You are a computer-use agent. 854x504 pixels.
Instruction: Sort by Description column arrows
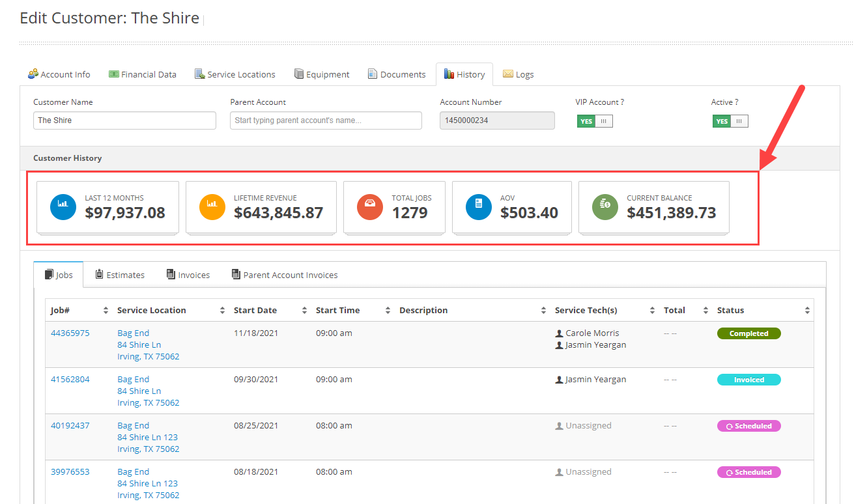point(543,311)
